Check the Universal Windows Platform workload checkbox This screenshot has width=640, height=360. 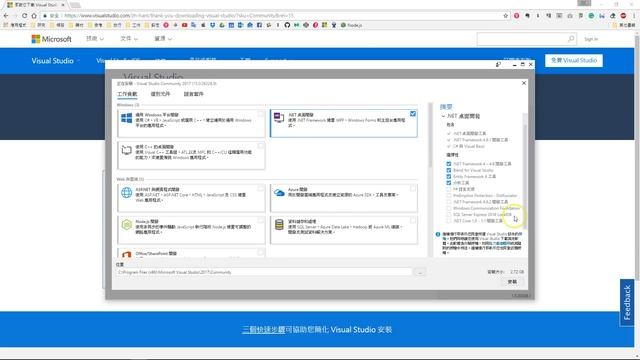click(x=260, y=114)
